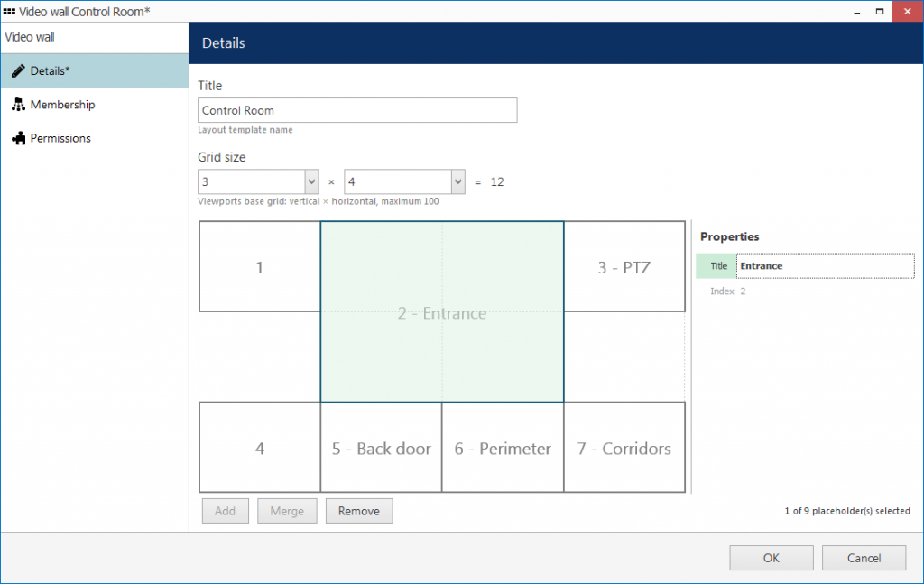This screenshot has width=924, height=584.
Task: Select the 5 - Back door placeholder
Action: (382, 448)
